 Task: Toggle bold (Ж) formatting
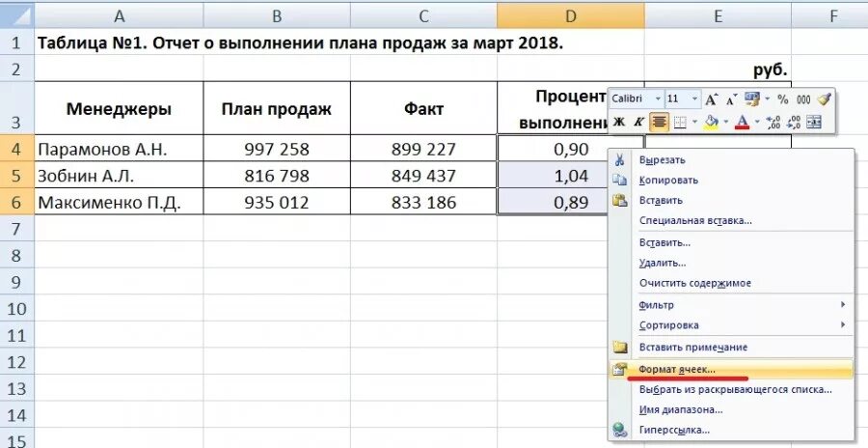coord(619,122)
